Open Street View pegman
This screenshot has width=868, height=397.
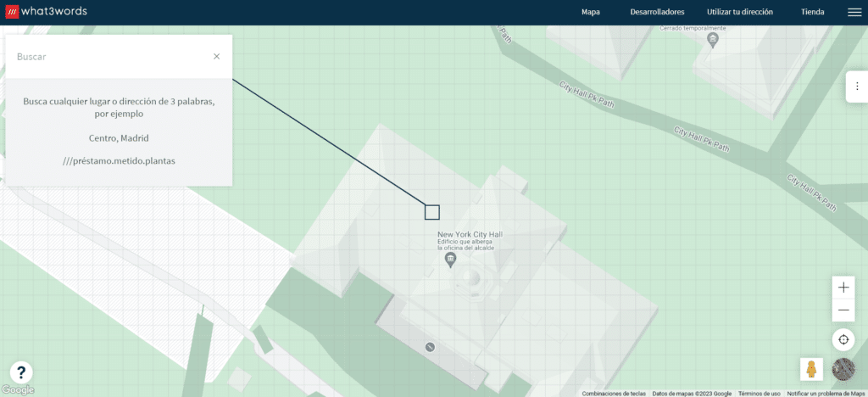coord(811,369)
